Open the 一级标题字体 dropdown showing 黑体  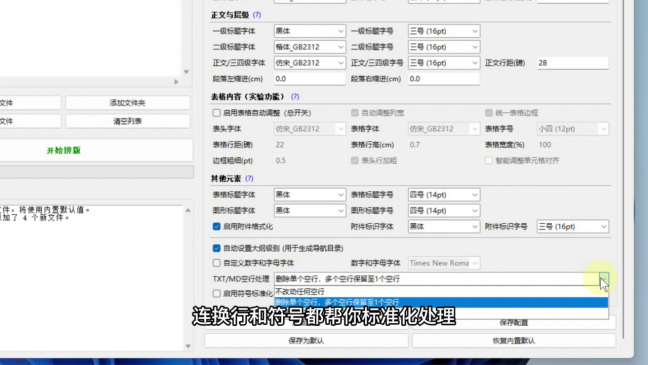point(310,31)
